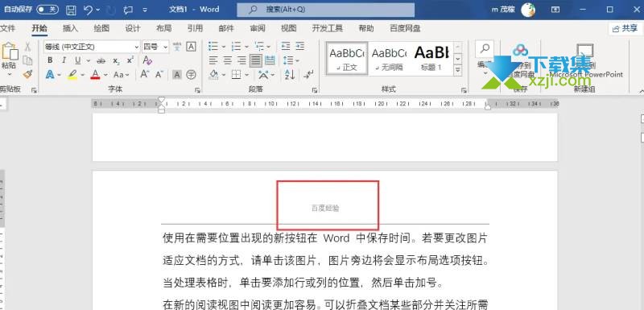The width and height of the screenshot is (644, 310).
Task: Insert enclosed character (带圈字符)
Action: point(191,75)
